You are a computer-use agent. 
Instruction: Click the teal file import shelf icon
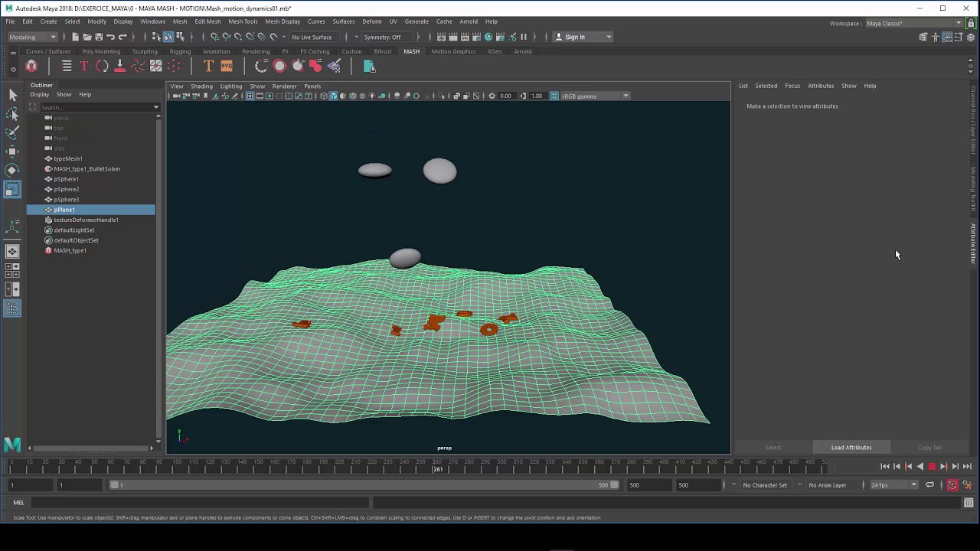coord(369,67)
